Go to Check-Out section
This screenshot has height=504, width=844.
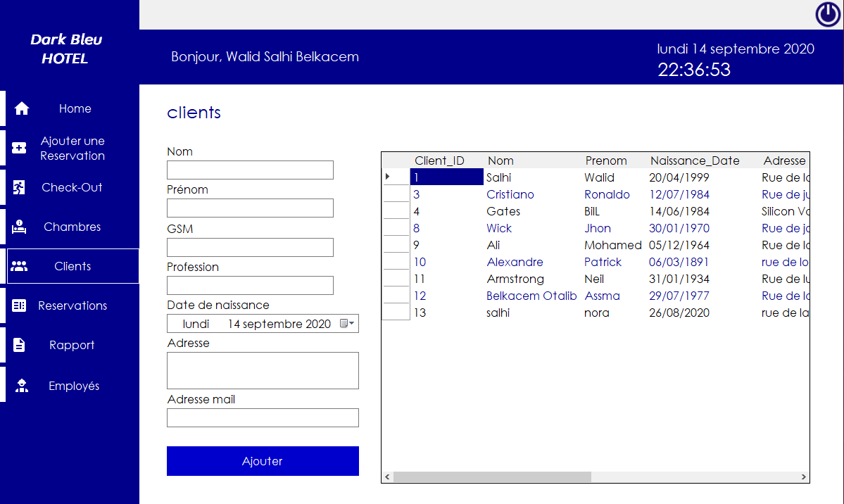tap(73, 187)
